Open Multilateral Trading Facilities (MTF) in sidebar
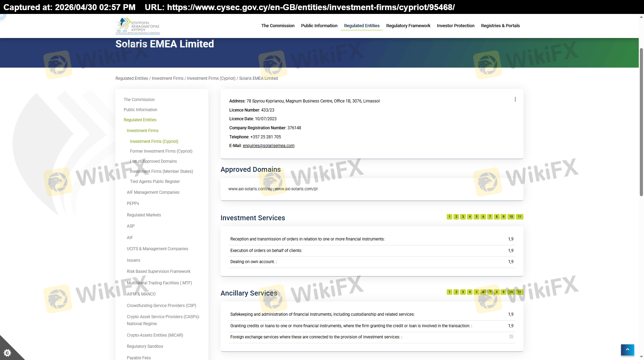The image size is (644, 360). (159, 283)
